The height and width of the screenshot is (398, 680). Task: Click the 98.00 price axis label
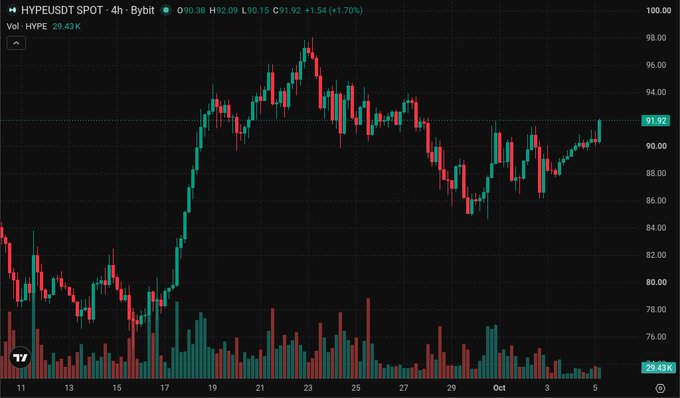[656, 38]
